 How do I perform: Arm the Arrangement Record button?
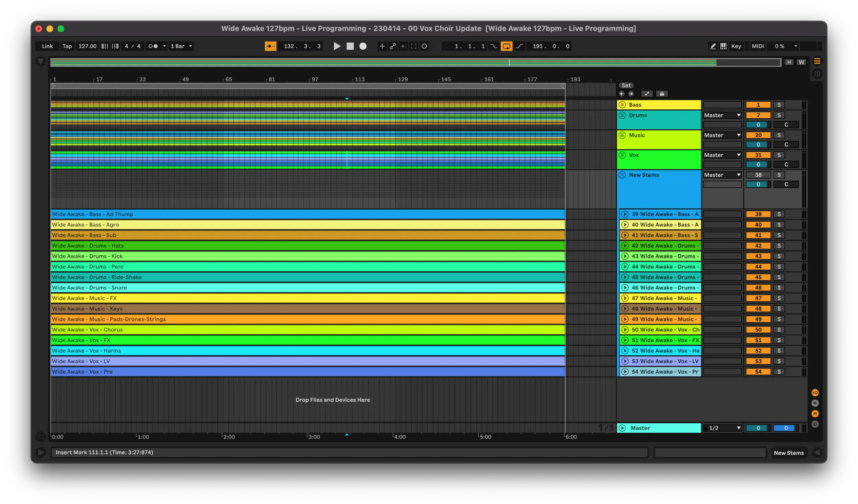click(363, 46)
